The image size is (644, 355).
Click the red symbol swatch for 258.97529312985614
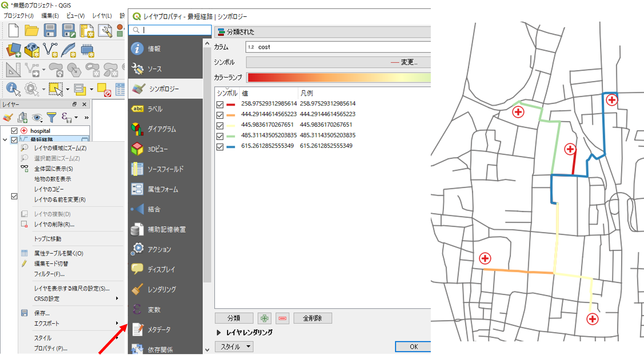click(x=231, y=104)
